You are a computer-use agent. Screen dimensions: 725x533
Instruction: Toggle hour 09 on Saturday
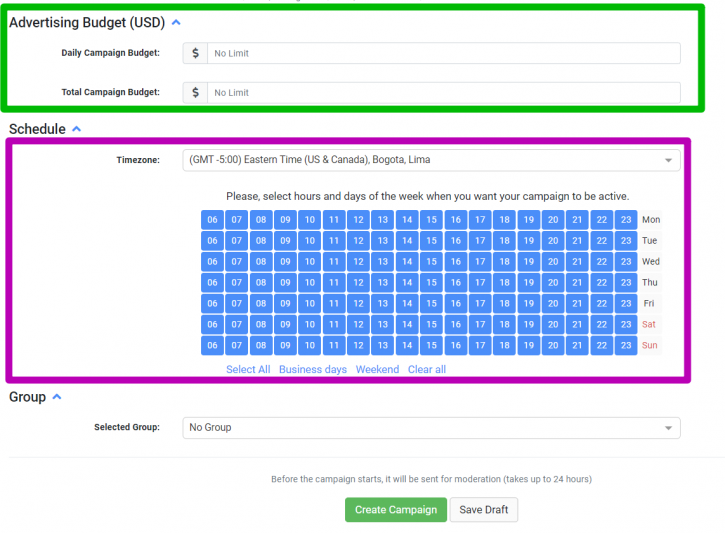285,325
